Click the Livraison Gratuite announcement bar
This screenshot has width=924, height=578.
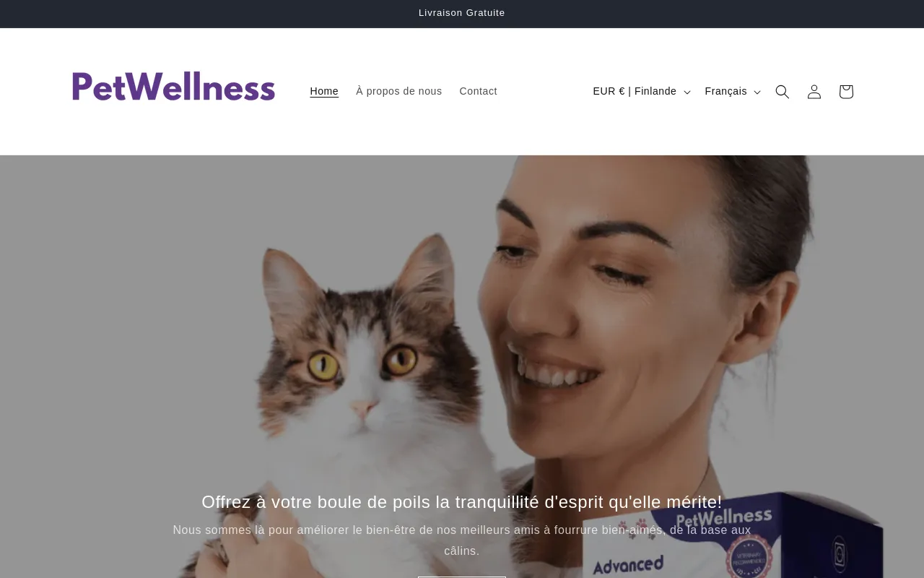point(462,14)
